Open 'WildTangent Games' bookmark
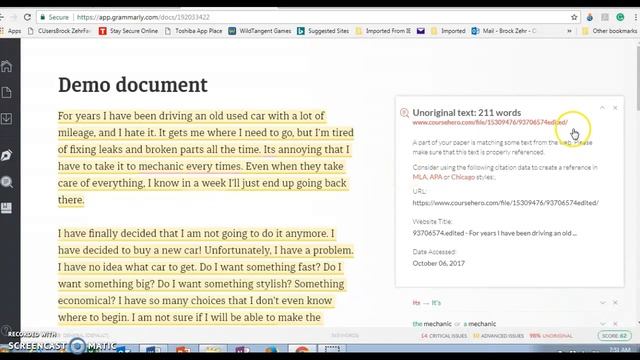Screen dimensions: 640x360 tap(260, 31)
